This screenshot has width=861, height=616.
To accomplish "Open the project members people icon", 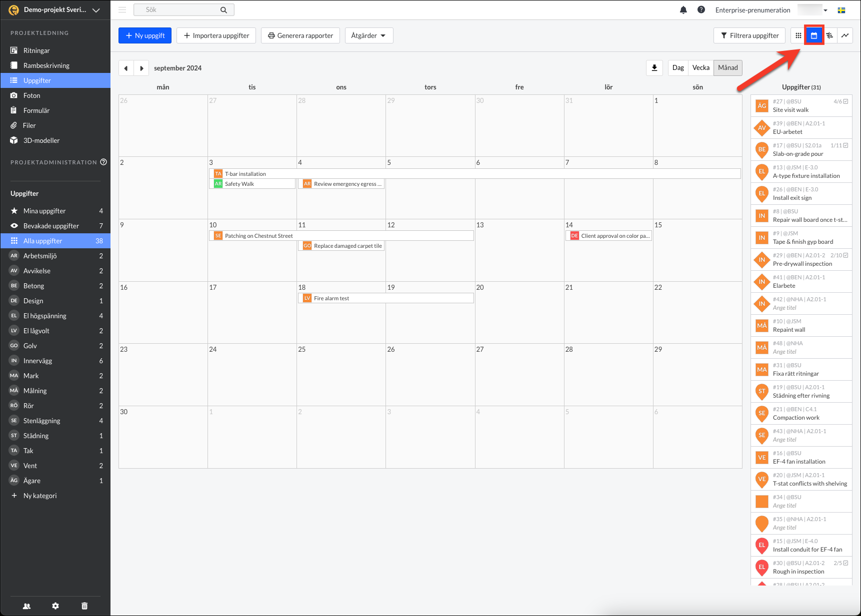I will [x=27, y=606].
